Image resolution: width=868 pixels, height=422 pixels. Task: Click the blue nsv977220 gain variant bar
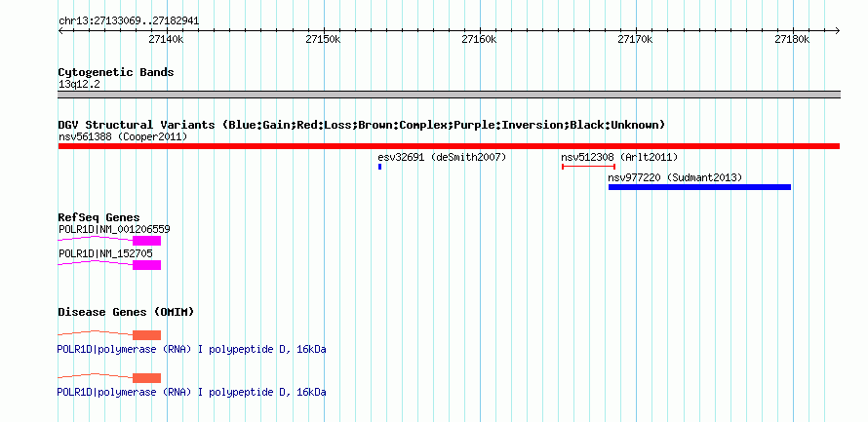click(x=699, y=187)
